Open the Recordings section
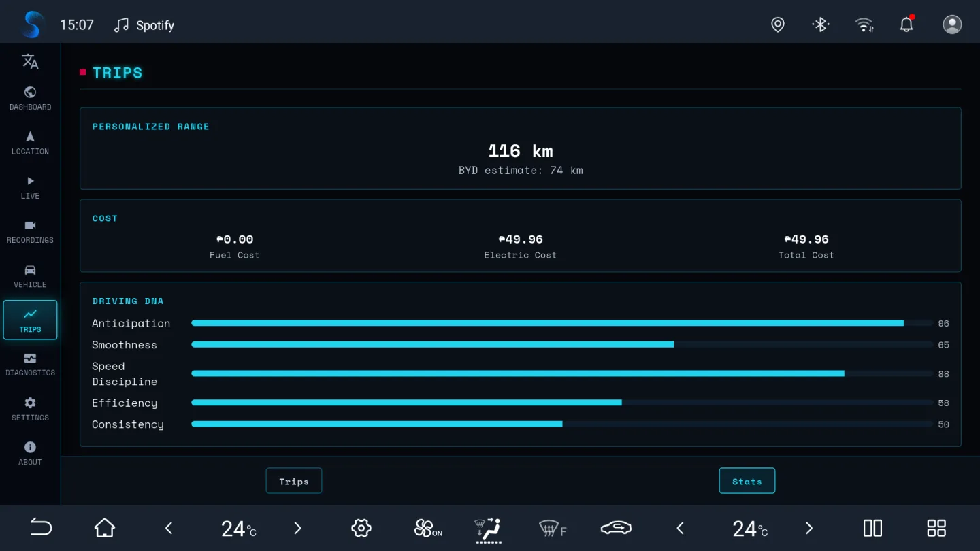 tap(30, 231)
